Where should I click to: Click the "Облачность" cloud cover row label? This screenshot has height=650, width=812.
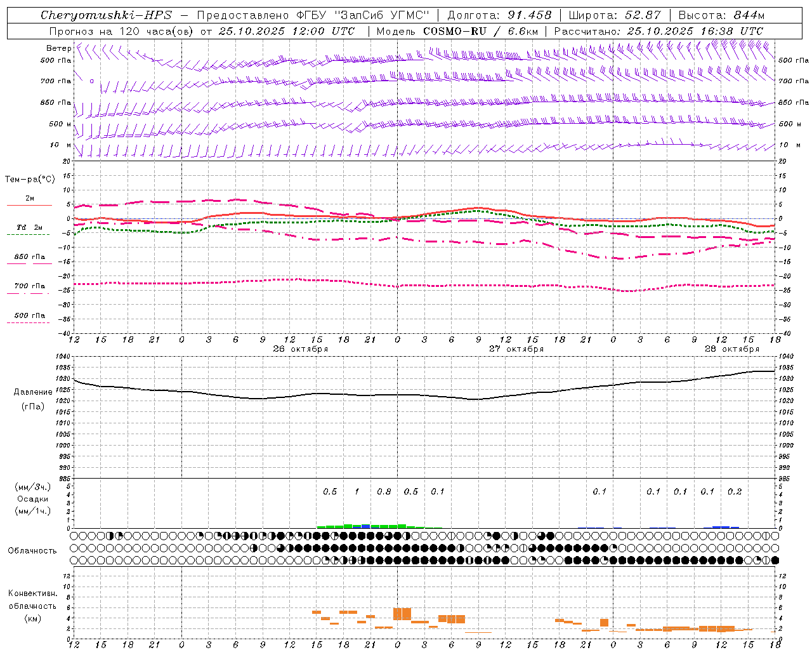click(x=32, y=551)
